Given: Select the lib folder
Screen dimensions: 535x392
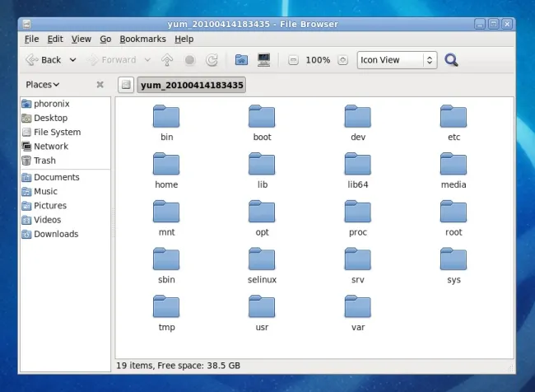Looking at the screenshot, I should click(262, 170).
